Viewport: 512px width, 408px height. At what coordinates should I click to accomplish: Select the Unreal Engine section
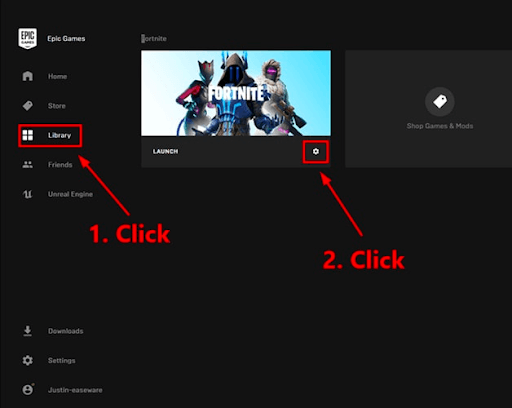click(70, 194)
